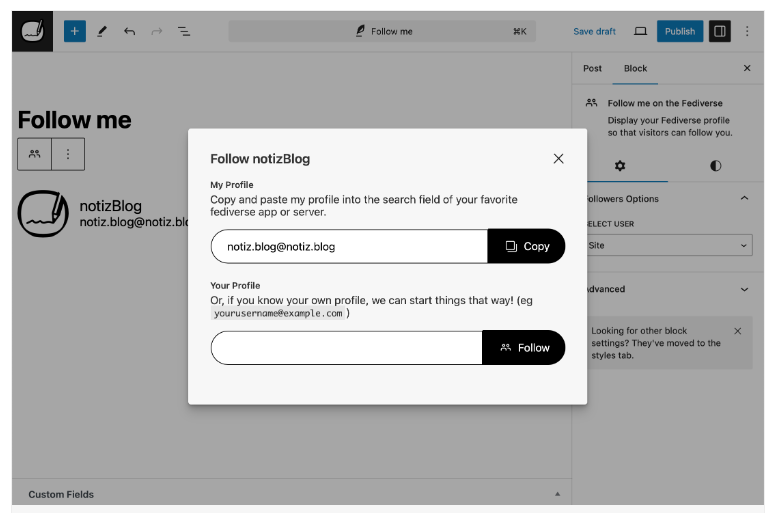Click the site logo in the top corner
Image resolution: width=779 pixels, height=513 pixels.
pyautogui.click(x=32, y=31)
